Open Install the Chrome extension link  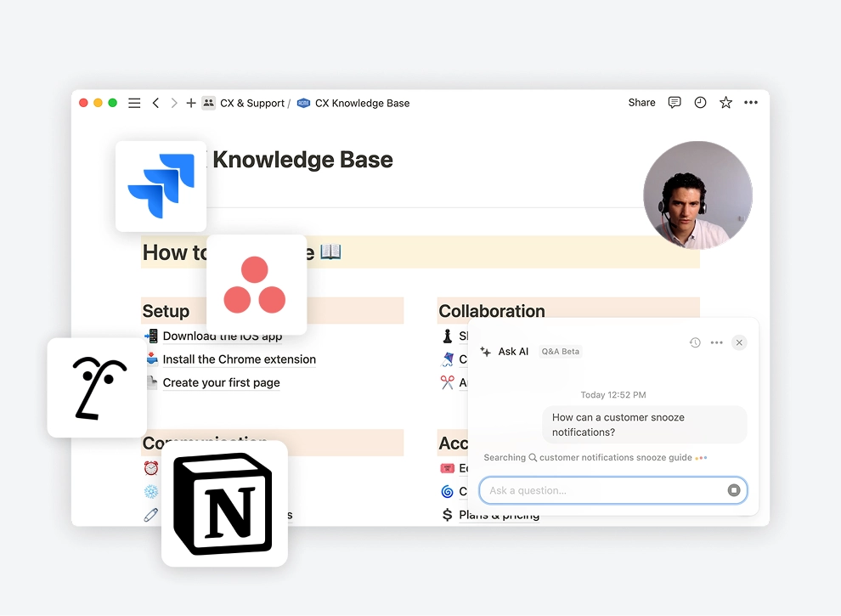[240, 359]
